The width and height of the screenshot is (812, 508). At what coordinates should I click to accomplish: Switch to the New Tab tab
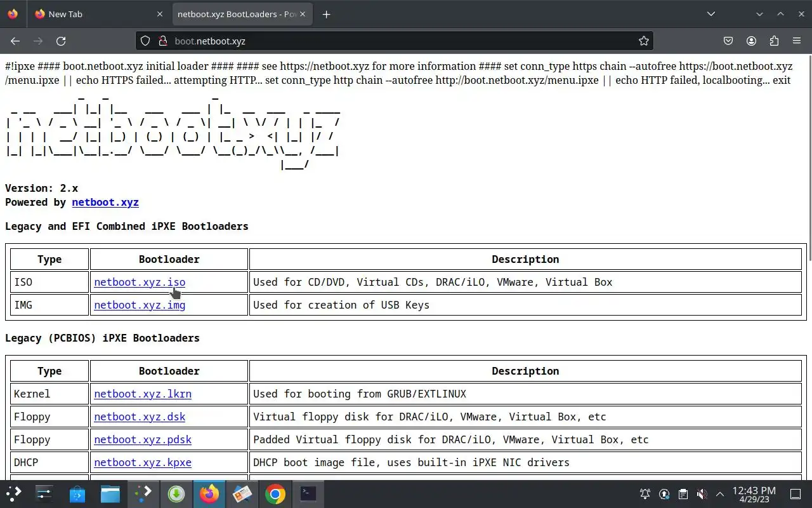98,14
